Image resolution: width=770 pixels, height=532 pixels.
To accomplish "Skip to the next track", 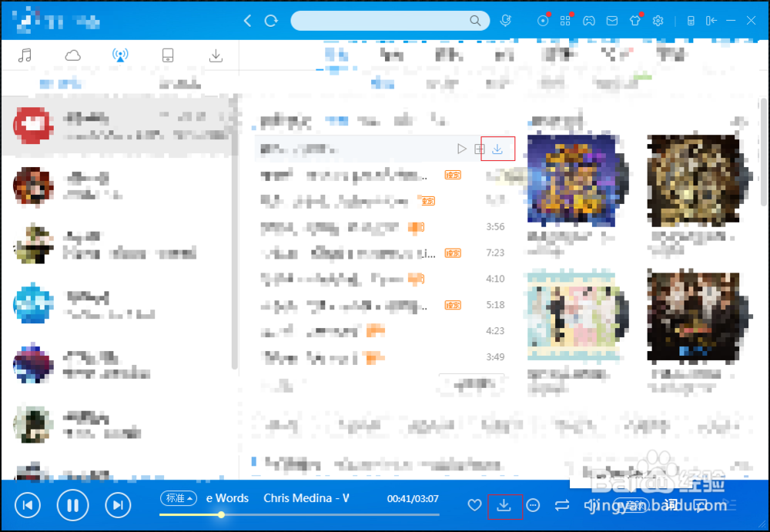I will click(118, 505).
